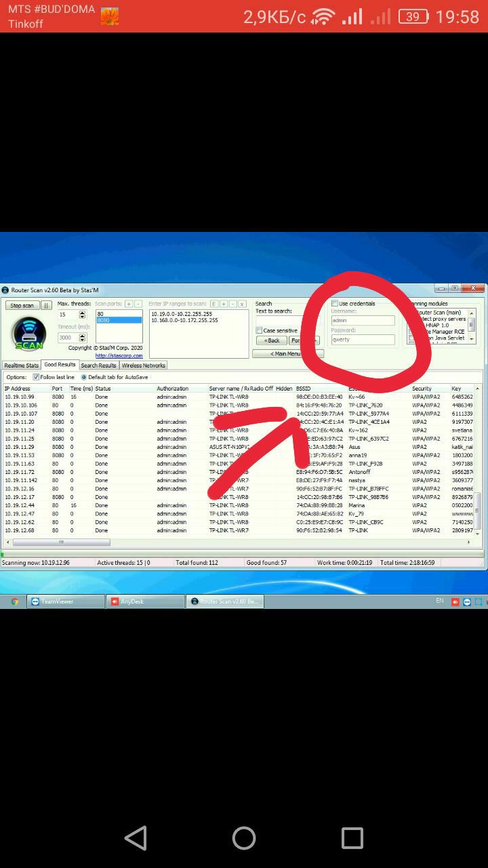The width and height of the screenshot is (488, 868).
Task: Add a scan port with plus button
Action: click(129, 304)
